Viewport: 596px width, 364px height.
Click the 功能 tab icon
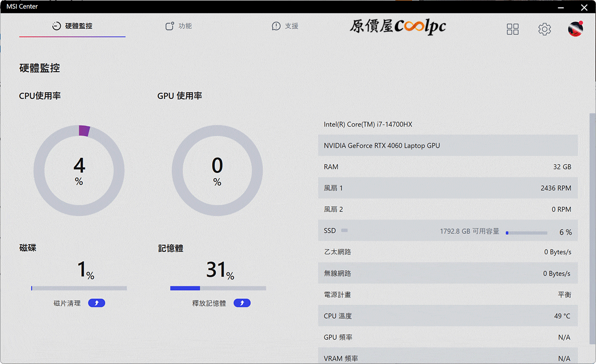click(x=169, y=26)
